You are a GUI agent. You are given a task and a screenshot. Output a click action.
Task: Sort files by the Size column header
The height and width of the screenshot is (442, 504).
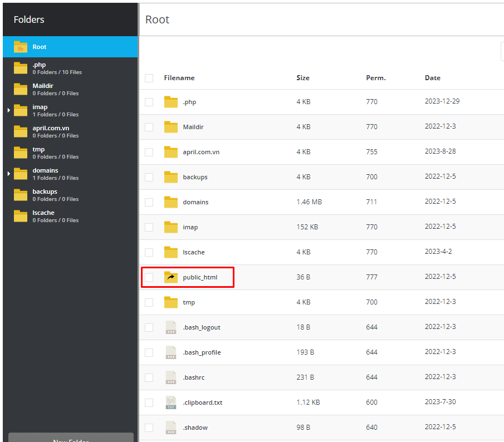tap(303, 78)
